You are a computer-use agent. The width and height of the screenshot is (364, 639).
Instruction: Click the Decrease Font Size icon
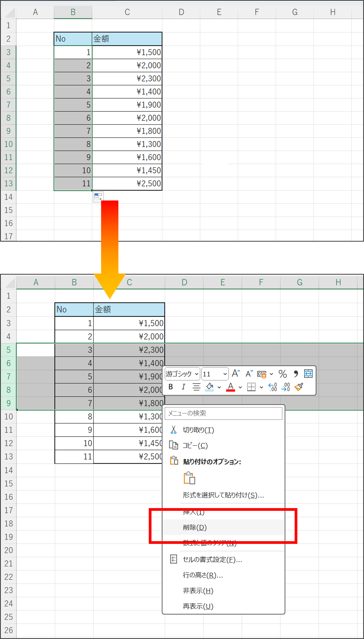[249, 374]
